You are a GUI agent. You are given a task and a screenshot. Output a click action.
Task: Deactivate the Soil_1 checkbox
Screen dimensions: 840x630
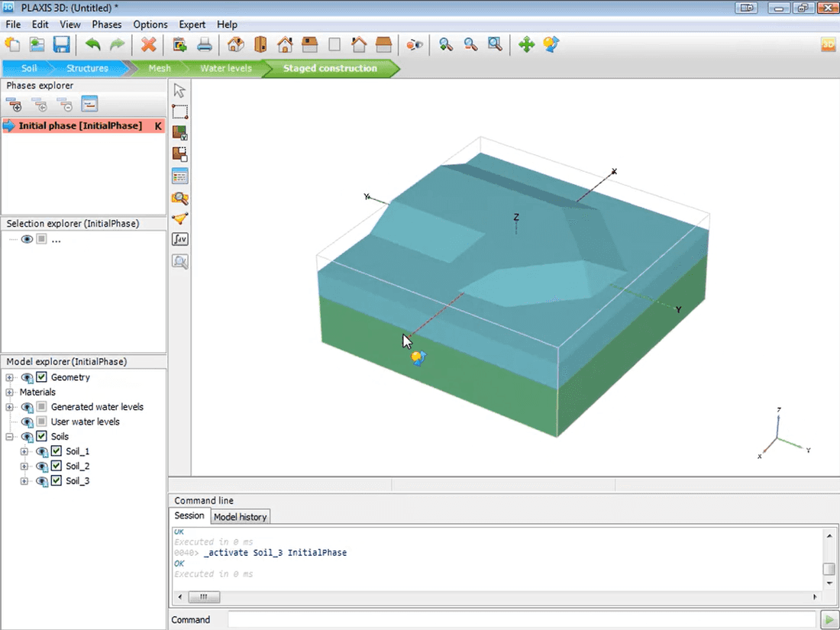pyautogui.click(x=57, y=451)
